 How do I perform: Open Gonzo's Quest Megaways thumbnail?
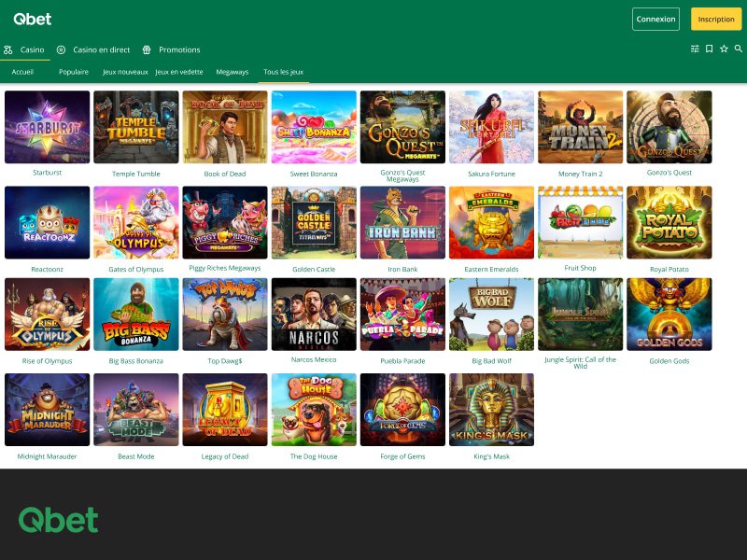402,127
